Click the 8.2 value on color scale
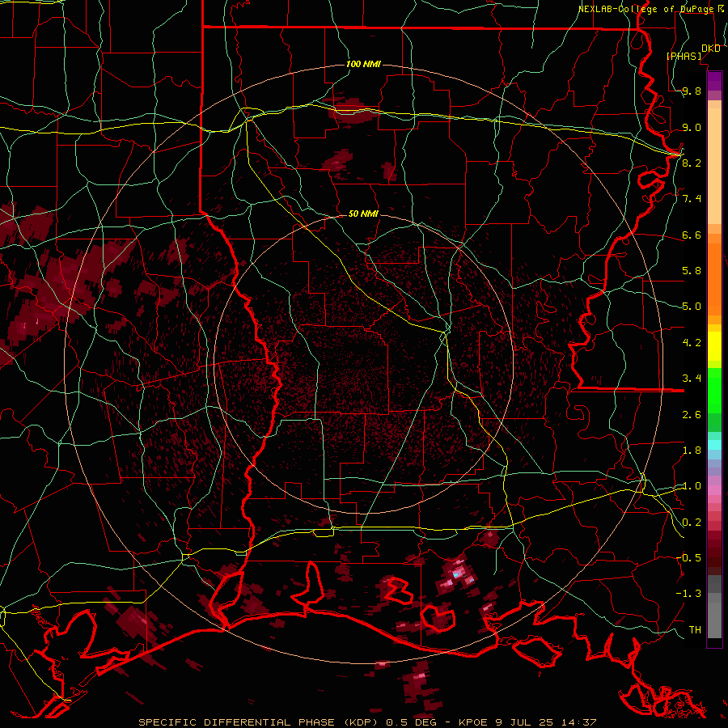 (x=692, y=163)
